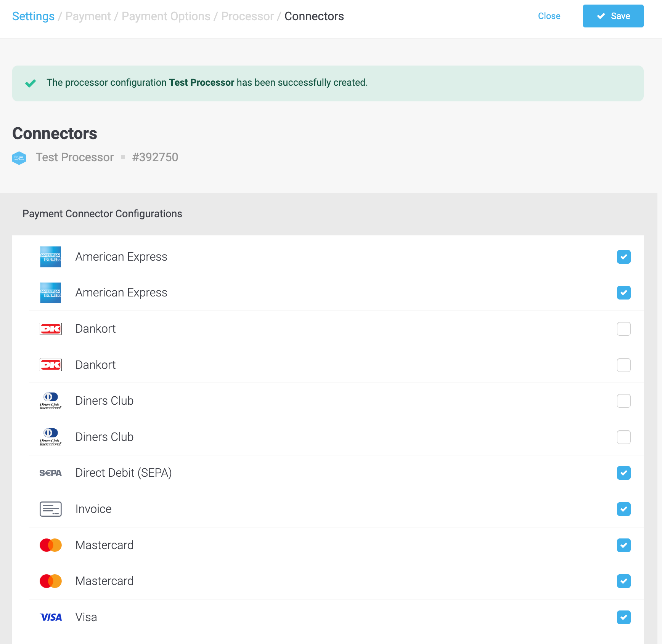This screenshot has width=662, height=644.
Task: Enable the second Diners Club checkbox
Action: tap(623, 437)
